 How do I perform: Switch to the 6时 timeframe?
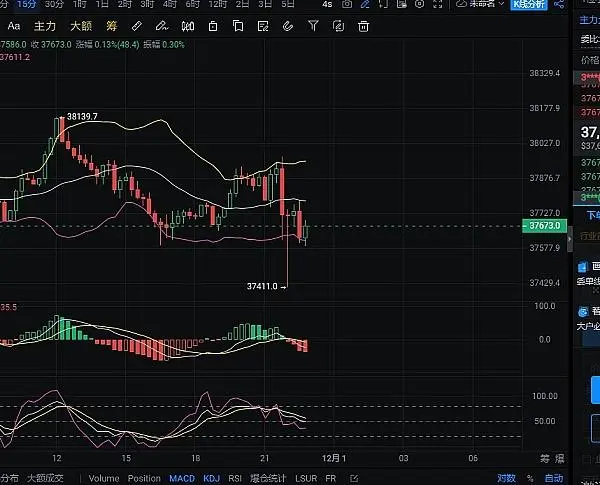click(x=192, y=4)
